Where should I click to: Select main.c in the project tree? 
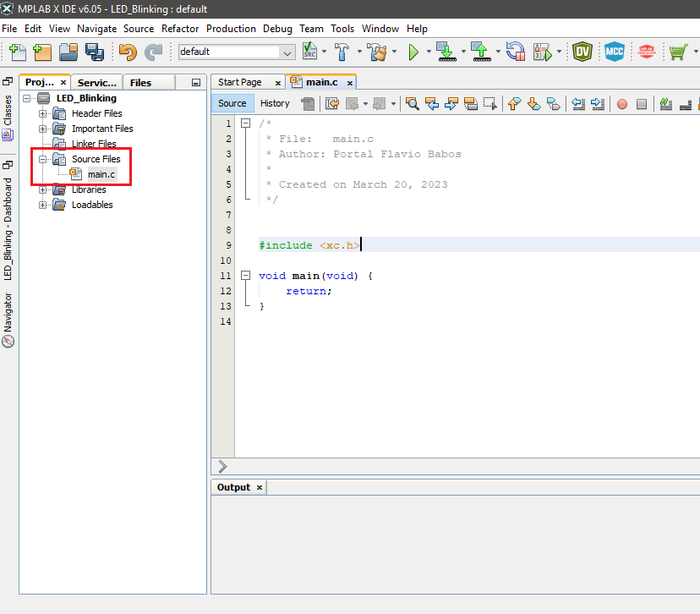click(x=101, y=174)
